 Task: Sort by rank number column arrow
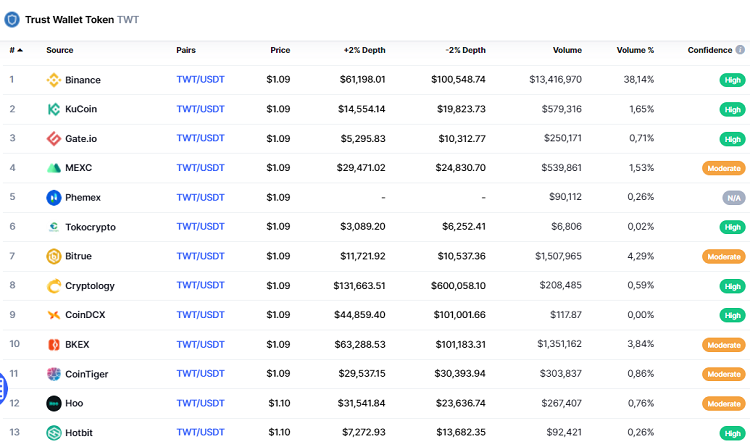coord(20,50)
